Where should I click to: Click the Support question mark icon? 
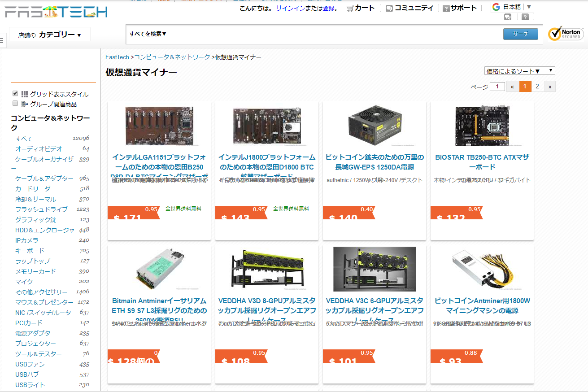click(x=446, y=8)
